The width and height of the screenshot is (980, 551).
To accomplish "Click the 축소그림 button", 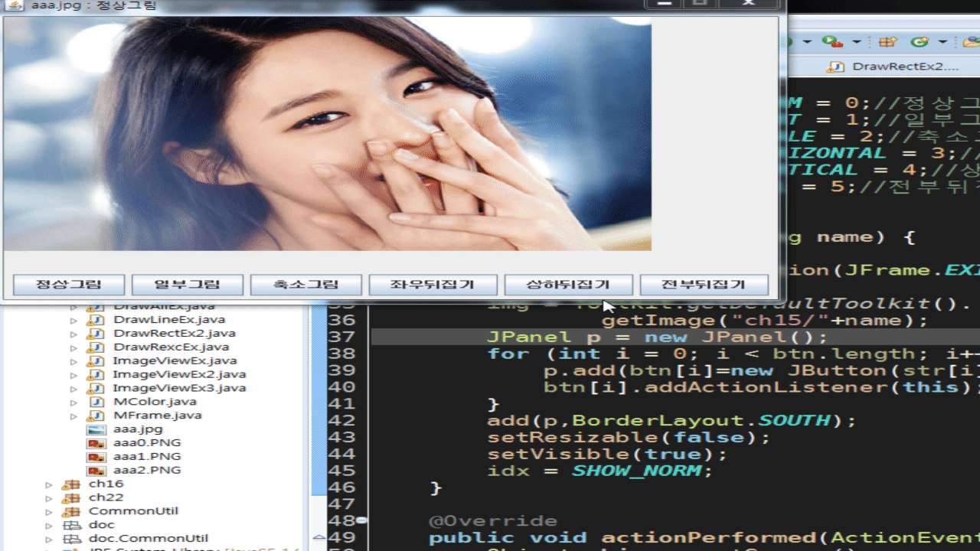I will 305,285.
